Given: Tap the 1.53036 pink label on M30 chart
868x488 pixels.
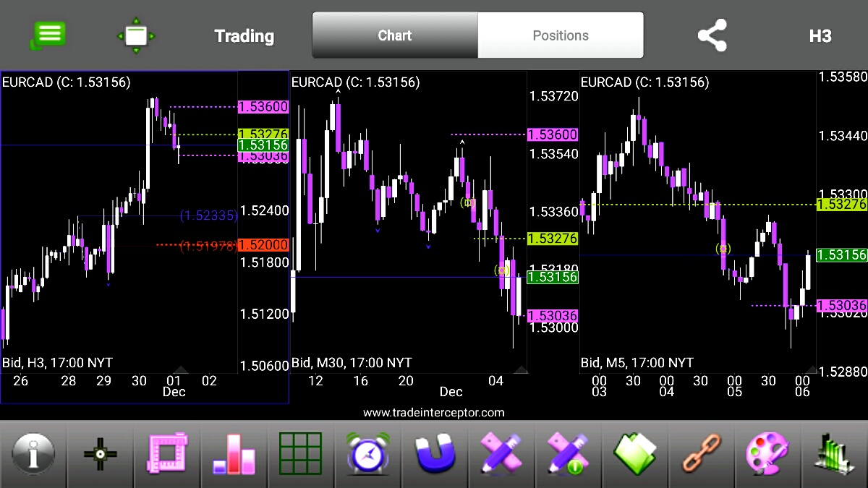Looking at the screenshot, I should [x=553, y=316].
